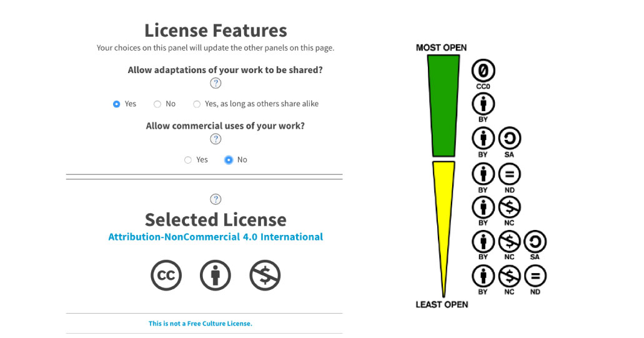This screenshot has width=644, height=338.
Task: Select No for commercial uses
Action: click(x=229, y=160)
